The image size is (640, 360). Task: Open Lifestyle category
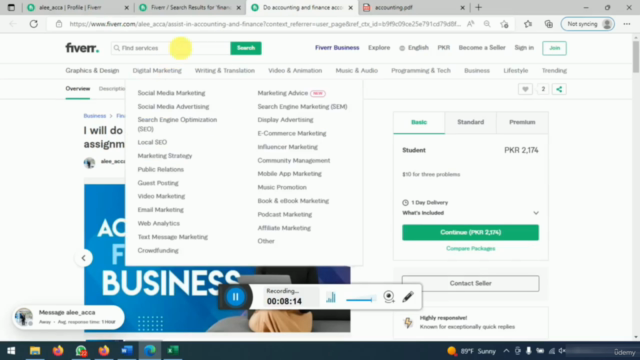(516, 71)
